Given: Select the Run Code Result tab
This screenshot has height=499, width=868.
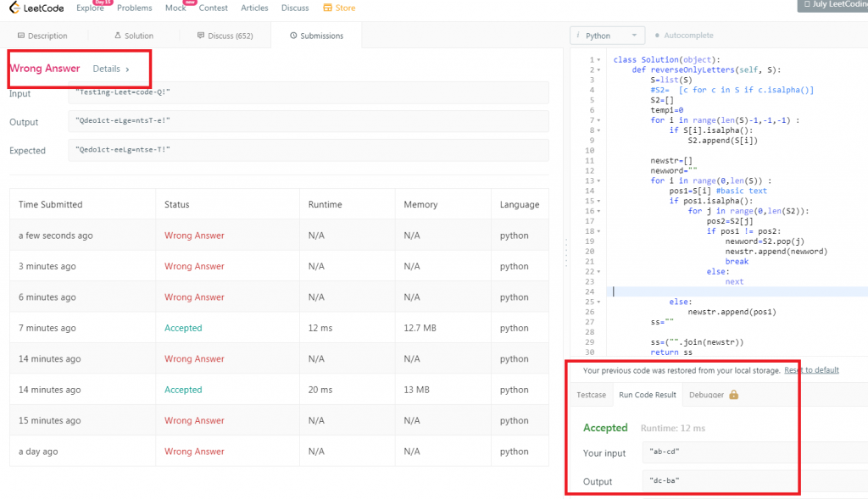Looking at the screenshot, I should [x=647, y=395].
